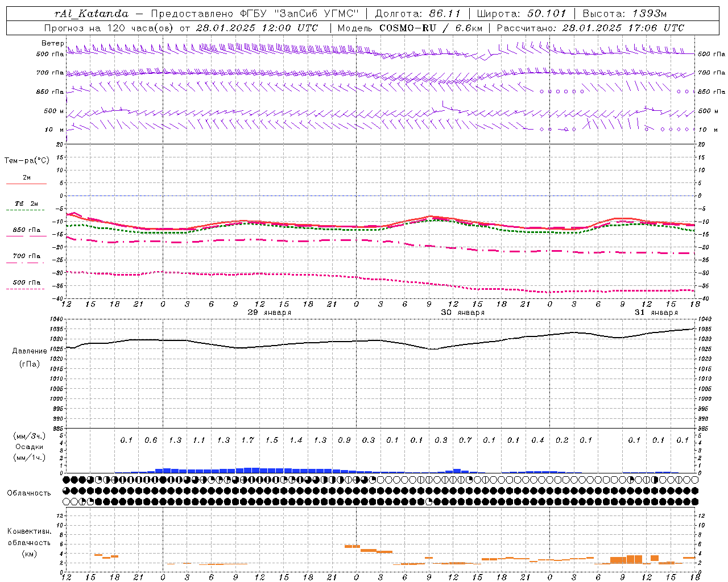Click the "(мм/1ч.)" precipitation unit label

point(30,458)
